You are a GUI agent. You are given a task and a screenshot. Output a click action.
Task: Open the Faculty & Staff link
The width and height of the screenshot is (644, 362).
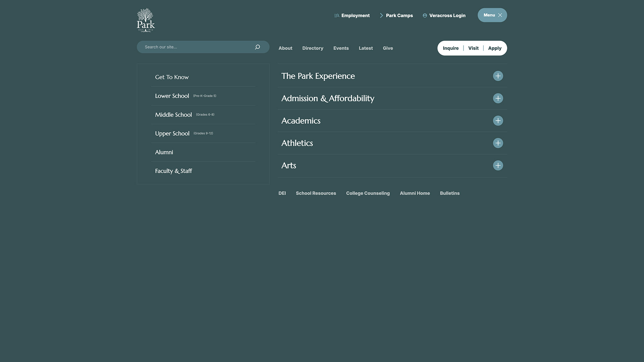(173, 171)
